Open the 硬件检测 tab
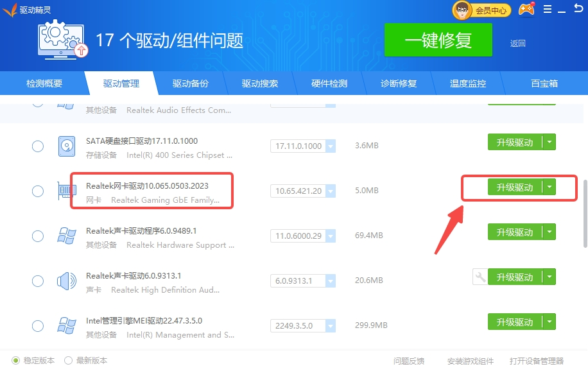Viewport: 588px width, 371px height. [x=329, y=83]
